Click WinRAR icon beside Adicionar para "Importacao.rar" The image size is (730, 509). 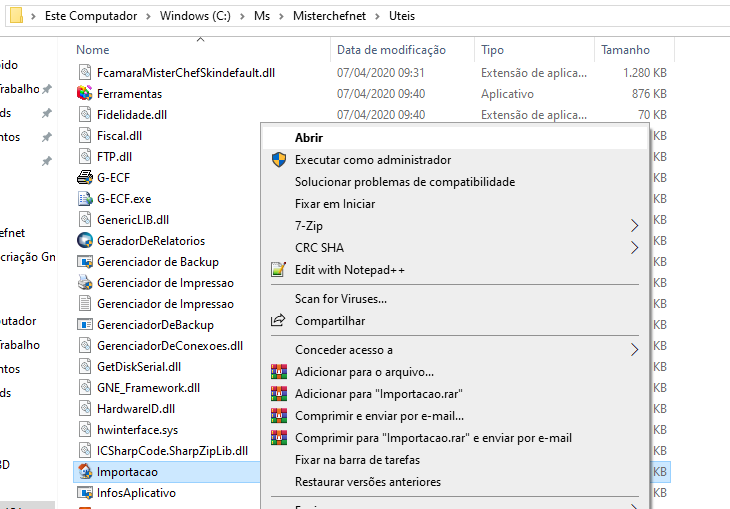pos(279,394)
